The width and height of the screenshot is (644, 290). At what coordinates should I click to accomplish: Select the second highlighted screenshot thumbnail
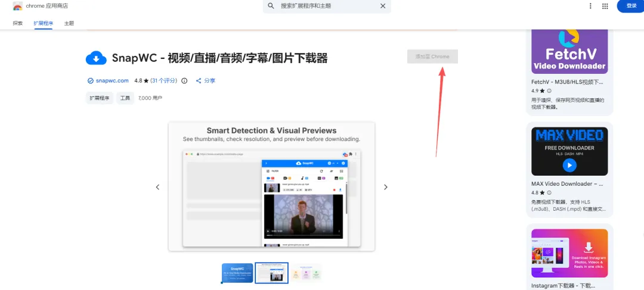pyautogui.click(x=271, y=273)
